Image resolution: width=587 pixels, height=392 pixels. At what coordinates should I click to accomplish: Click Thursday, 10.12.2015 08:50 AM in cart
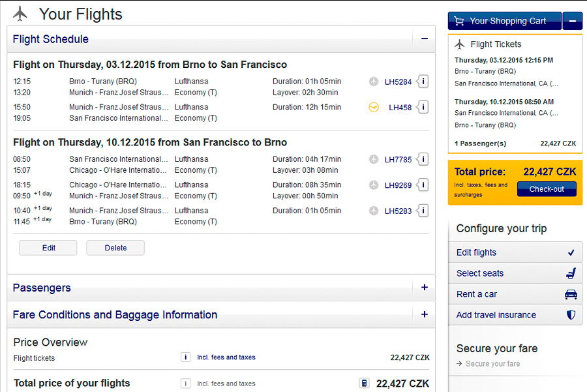tap(504, 102)
